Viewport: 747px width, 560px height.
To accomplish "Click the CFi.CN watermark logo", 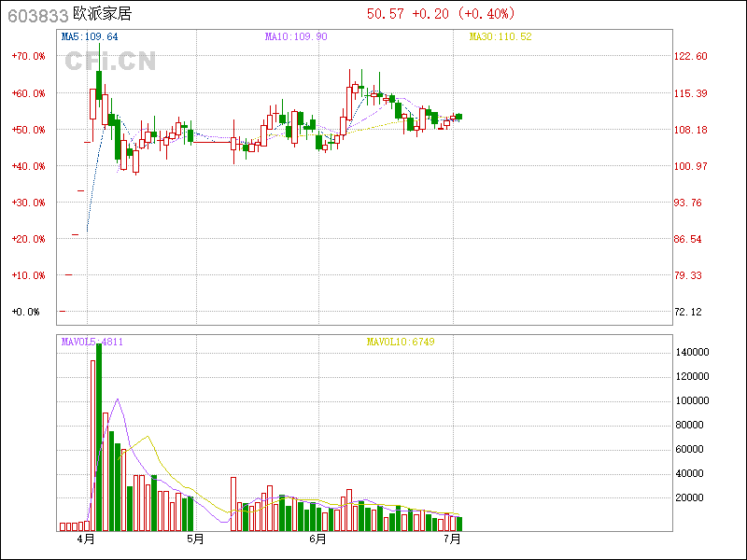I will tap(110, 62).
